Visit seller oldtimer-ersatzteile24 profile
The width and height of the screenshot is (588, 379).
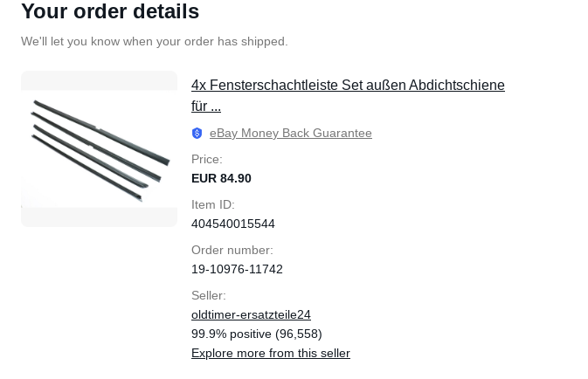251,314
